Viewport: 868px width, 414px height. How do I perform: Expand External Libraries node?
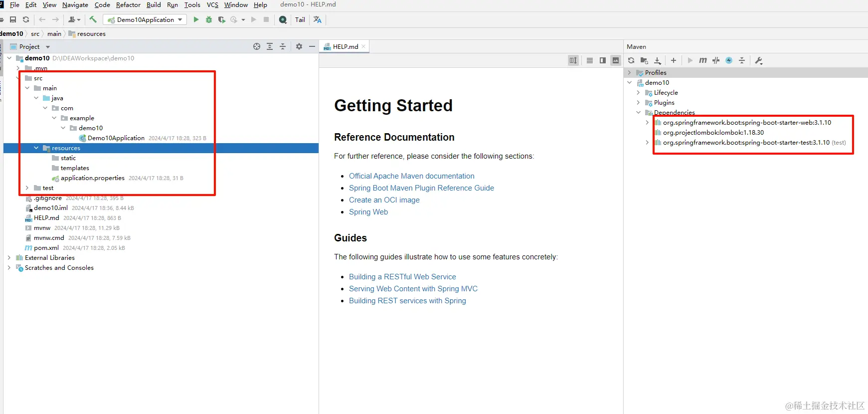pyautogui.click(x=9, y=258)
